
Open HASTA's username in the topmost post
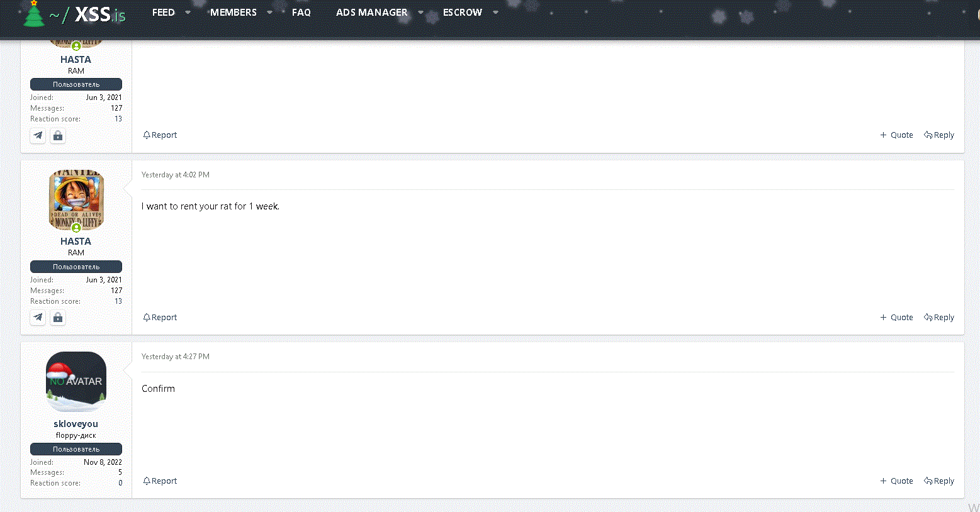pos(76,60)
